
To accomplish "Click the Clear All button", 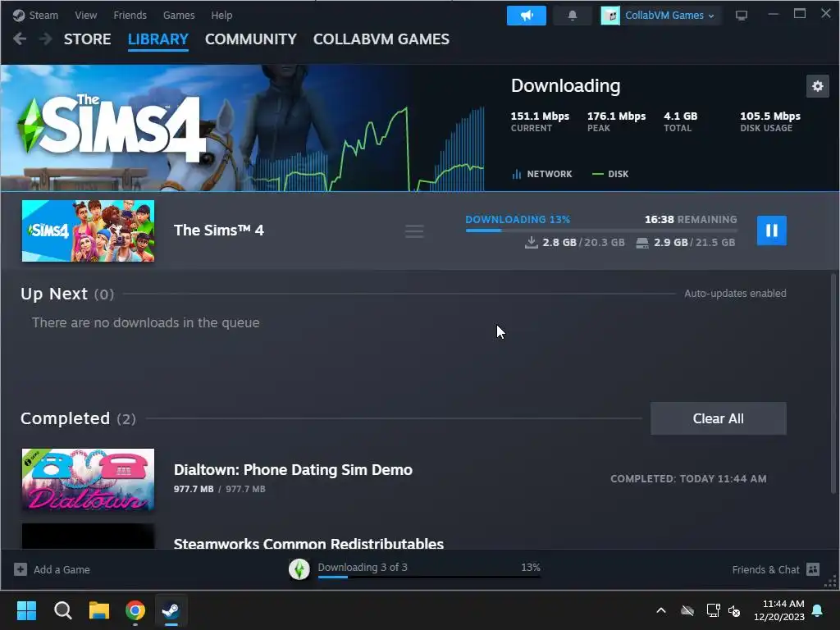I will tap(718, 418).
